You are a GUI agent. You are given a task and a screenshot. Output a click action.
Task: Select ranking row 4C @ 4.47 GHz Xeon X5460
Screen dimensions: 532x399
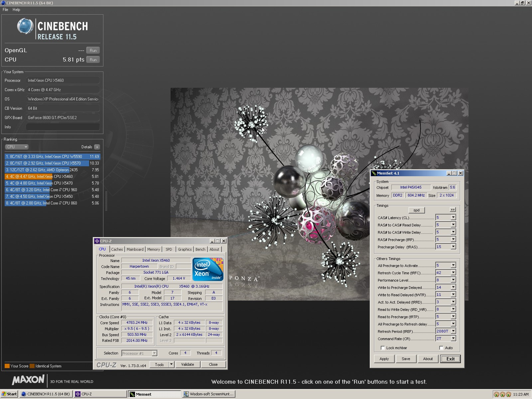pos(52,177)
